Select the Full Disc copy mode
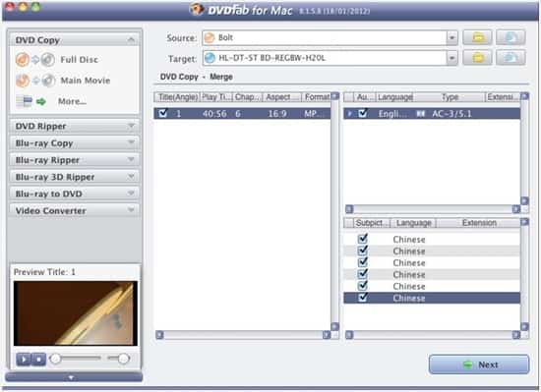541x392 pixels. [x=57, y=60]
